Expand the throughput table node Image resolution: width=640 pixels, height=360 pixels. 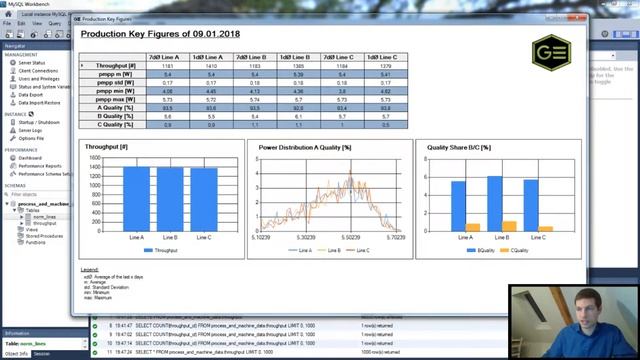click(22, 224)
